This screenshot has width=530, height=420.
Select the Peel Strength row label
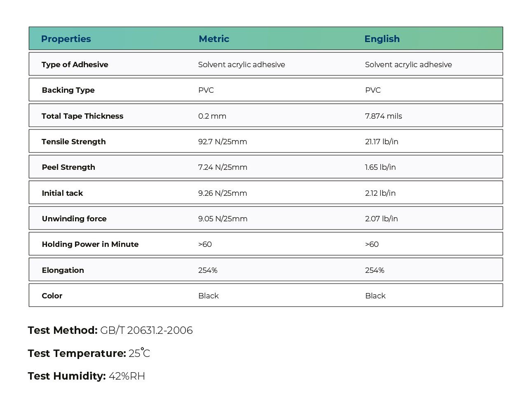(68, 167)
